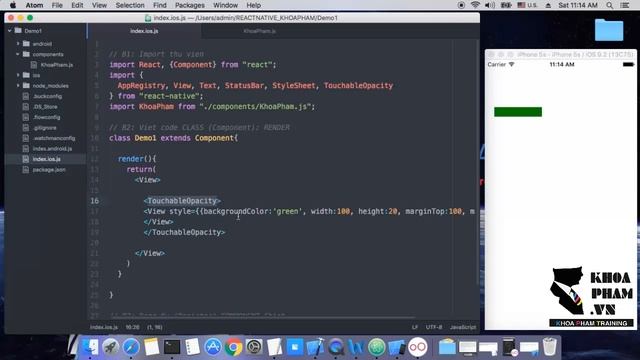Open the red double-circle app in dock
640x360 pixels.
[x=418, y=347]
